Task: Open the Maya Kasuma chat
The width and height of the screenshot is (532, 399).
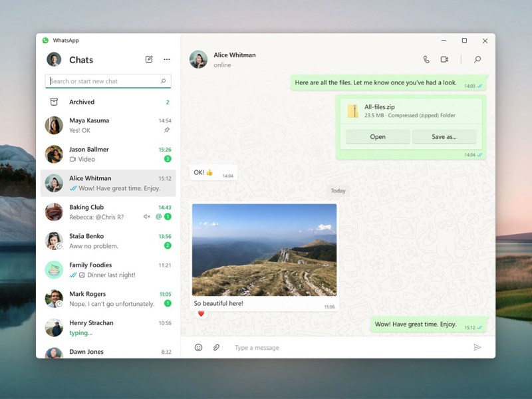Action: click(108, 125)
